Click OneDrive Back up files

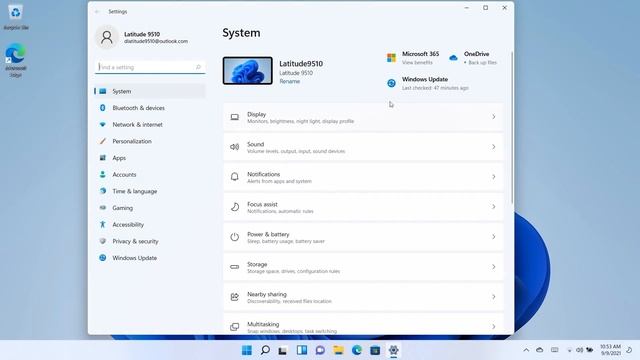tap(482, 63)
